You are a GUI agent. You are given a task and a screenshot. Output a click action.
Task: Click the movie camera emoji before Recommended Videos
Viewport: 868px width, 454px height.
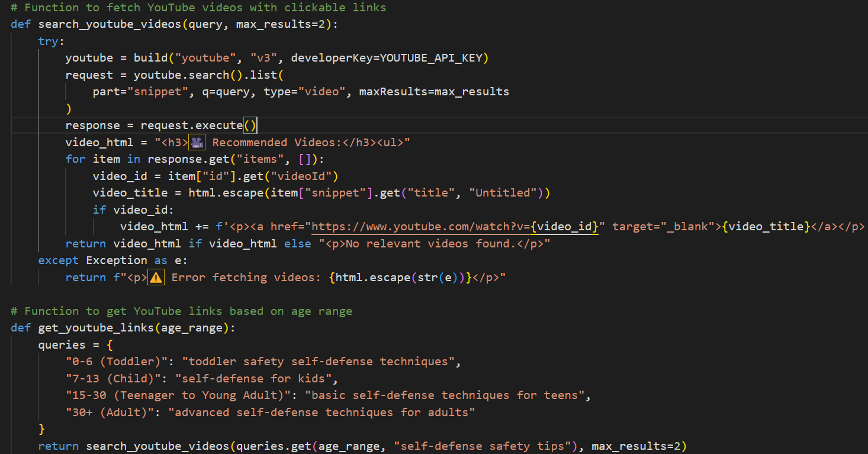pos(197,143)
